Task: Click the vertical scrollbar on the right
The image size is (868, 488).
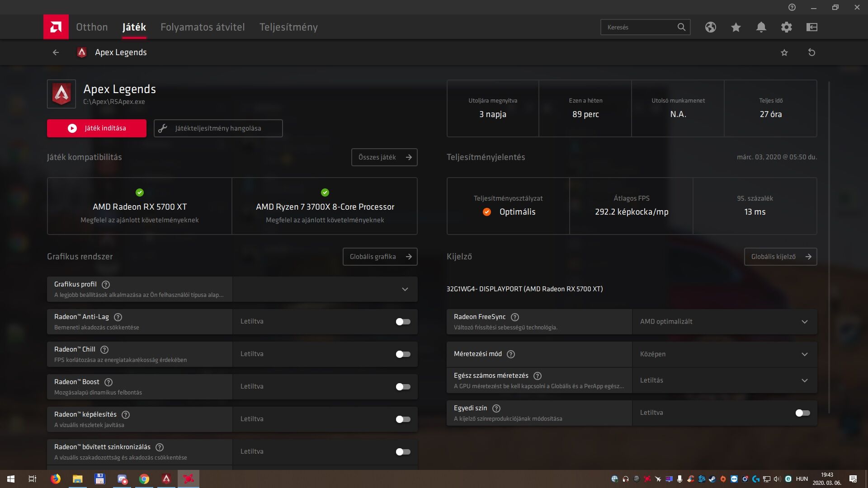Action: (829, 248)
